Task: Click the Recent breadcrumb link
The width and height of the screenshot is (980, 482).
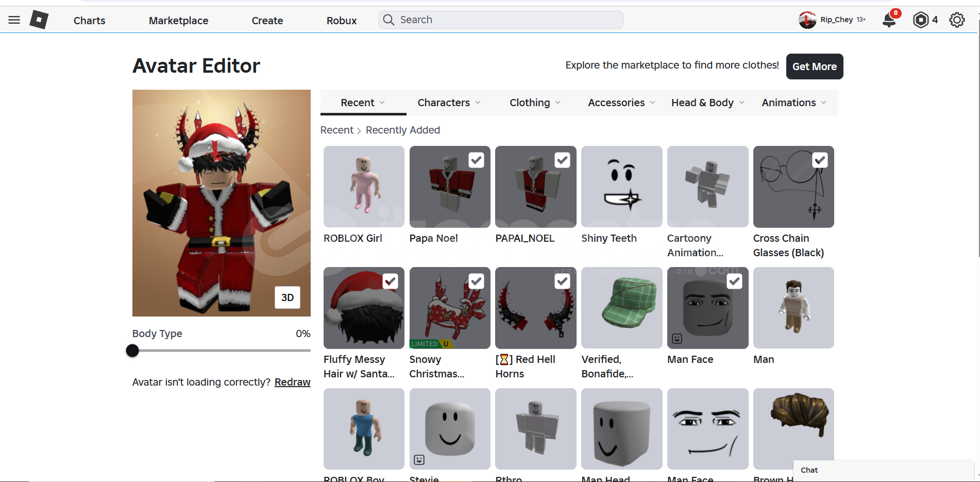Action: click(337, 130)
